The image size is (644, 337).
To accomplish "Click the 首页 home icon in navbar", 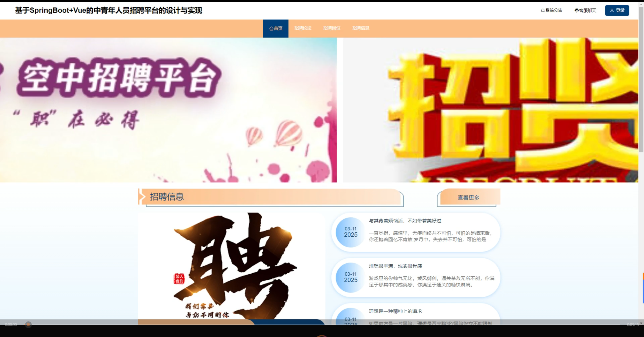I will (x=271, y=28).
